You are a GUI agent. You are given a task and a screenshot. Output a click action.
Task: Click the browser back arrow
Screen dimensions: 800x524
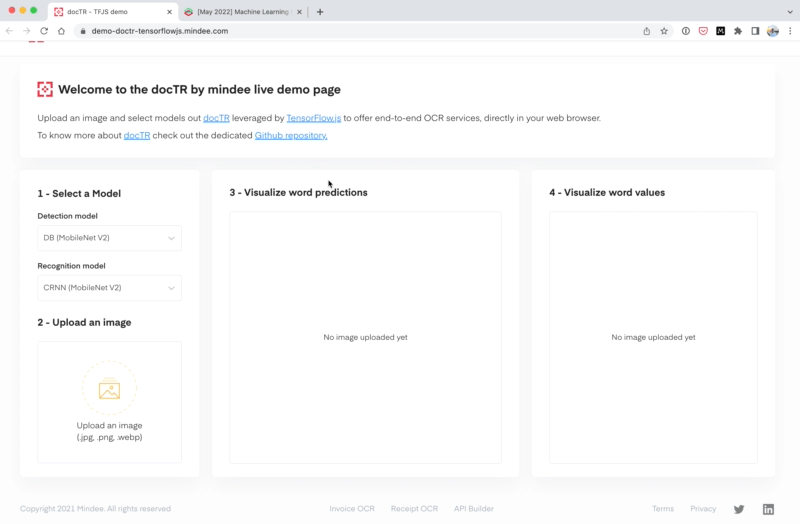point(9,31)
